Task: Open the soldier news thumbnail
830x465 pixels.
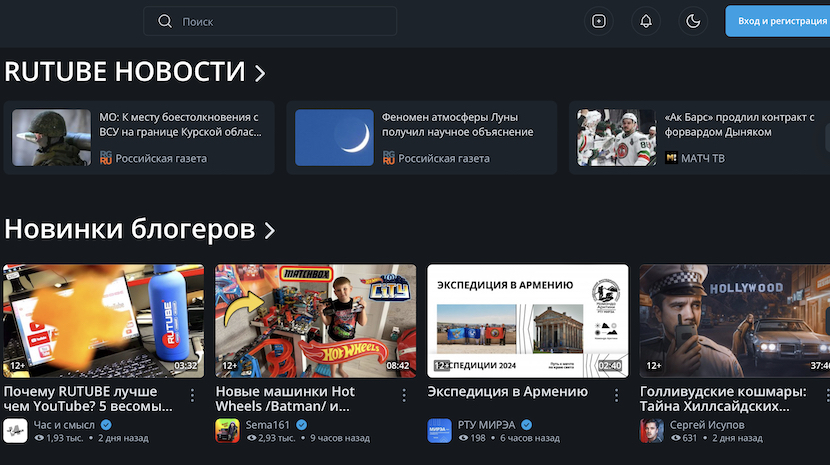Action: [x=51, y=138]
